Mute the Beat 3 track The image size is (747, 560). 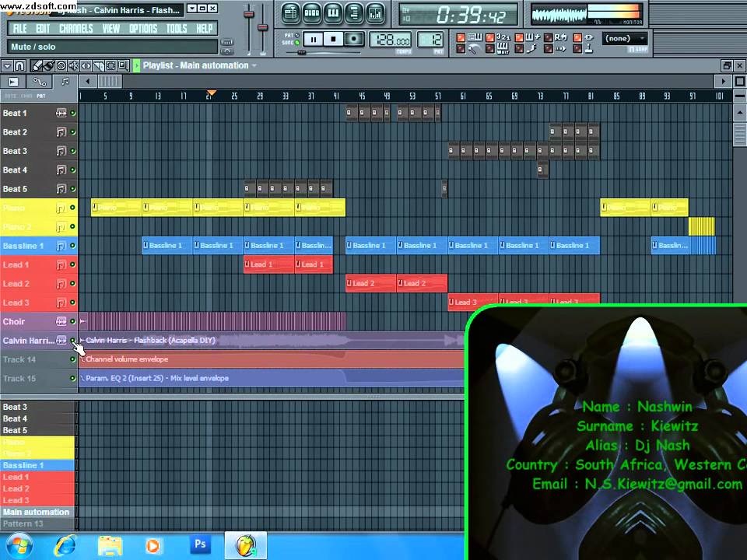coord(73,151)
